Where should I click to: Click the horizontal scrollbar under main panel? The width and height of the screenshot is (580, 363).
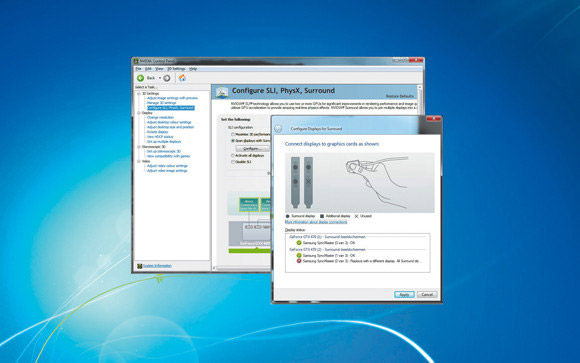point(243,268)
